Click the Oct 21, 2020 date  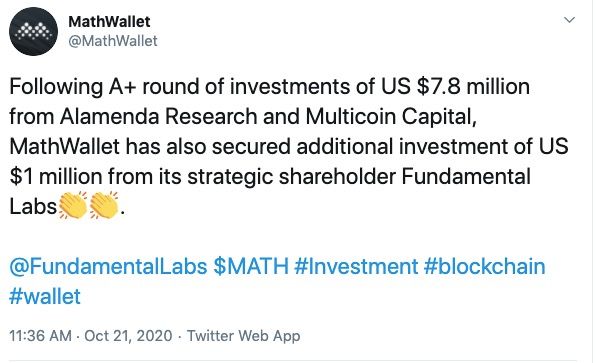tap(128, 336)
